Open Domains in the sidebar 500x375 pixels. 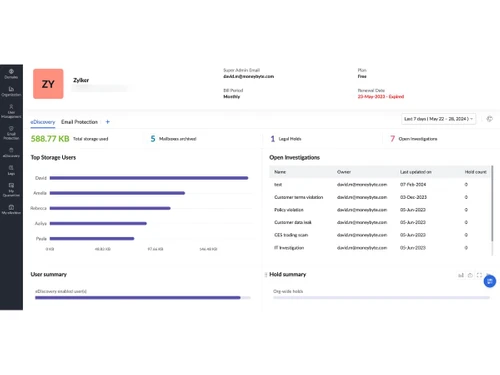click(11, 74)
